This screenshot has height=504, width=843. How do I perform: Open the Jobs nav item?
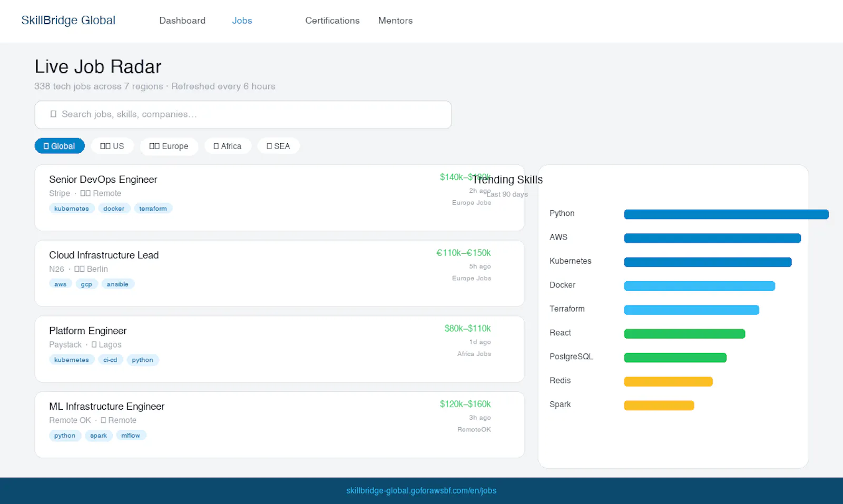point(242,21)
